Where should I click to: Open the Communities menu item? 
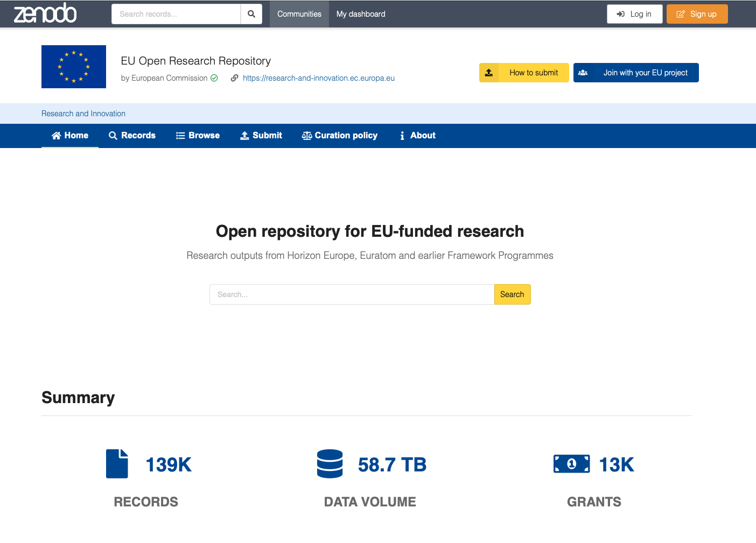[299, 14]
